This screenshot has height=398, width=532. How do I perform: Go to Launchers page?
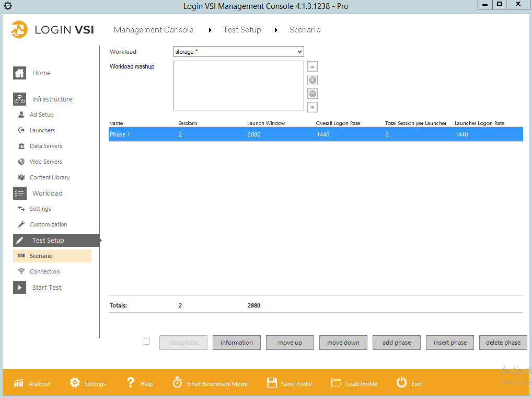(x=42, y=130)
